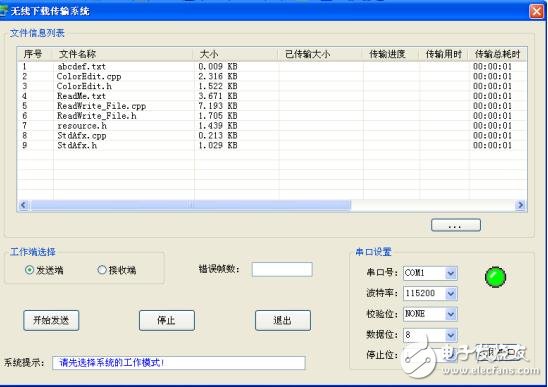Click the 退出 button
The width and height of the screenshot is (548, 387).
[283, 320]
